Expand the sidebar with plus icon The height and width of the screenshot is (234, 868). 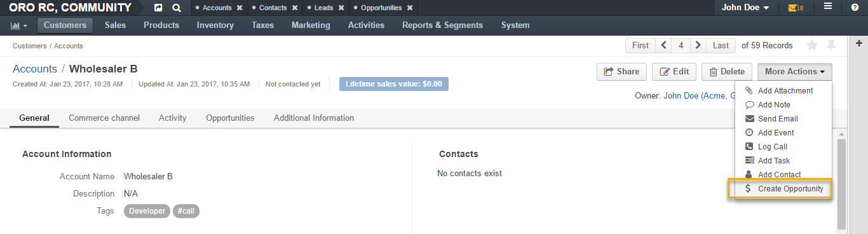[x=859, y=43]
